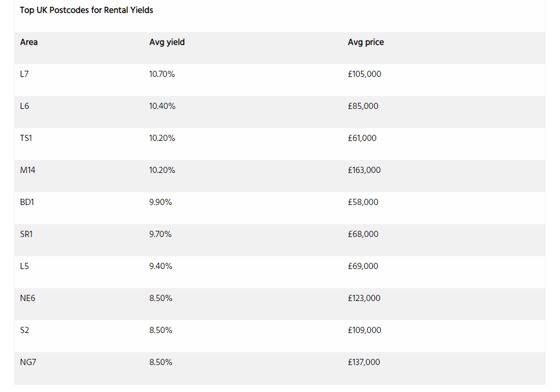Select the M14 area cell
Image resolution: width=560 pixels, height=392 pixels.
28,170
